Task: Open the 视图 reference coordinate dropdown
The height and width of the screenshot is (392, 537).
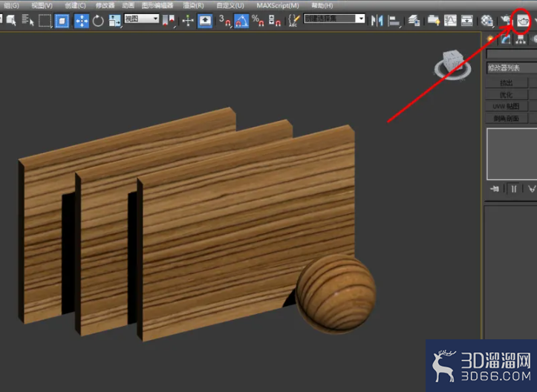Action: 142,19
